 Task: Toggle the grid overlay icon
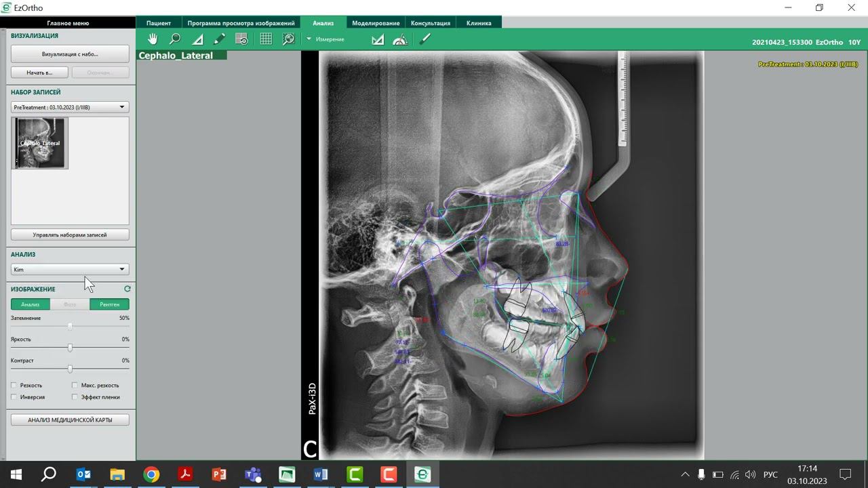(266, 39)
